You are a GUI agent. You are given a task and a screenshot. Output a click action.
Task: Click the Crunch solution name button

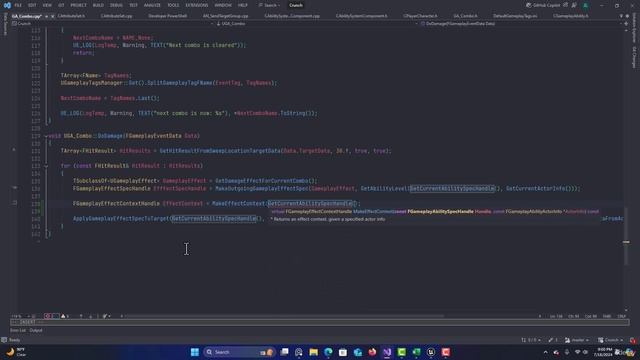[296, 5]
